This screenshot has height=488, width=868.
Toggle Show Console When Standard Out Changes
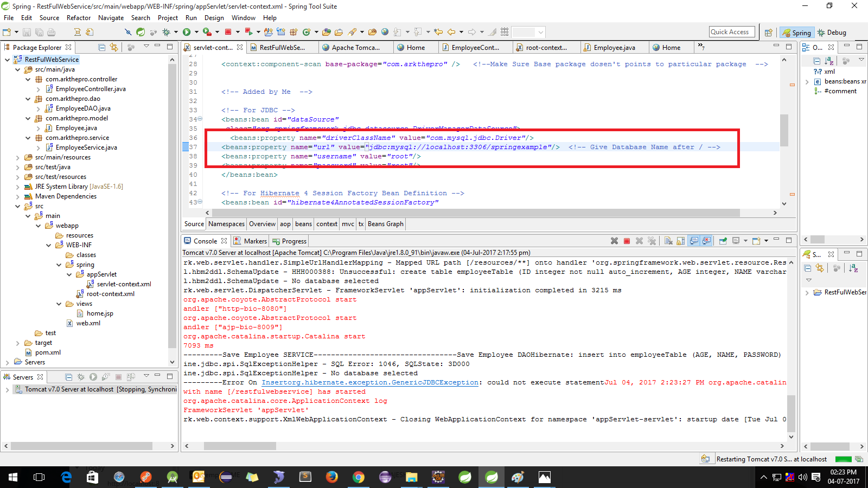click(693, 241)
